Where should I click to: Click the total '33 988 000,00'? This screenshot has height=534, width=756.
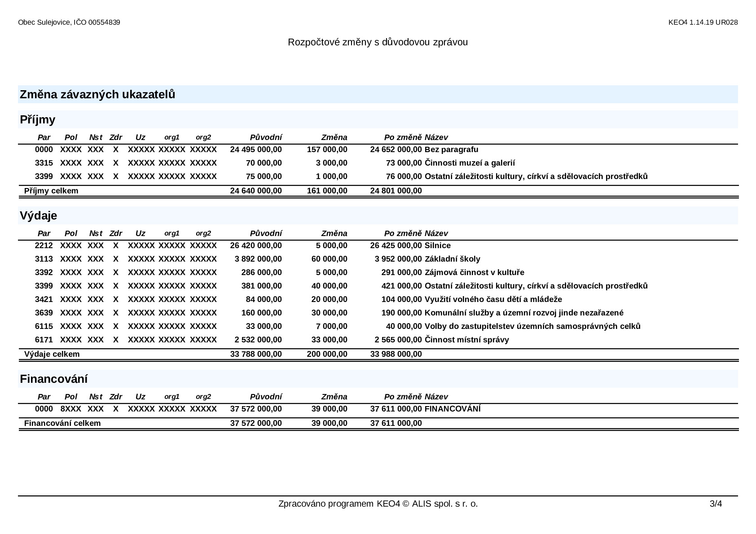396,354
